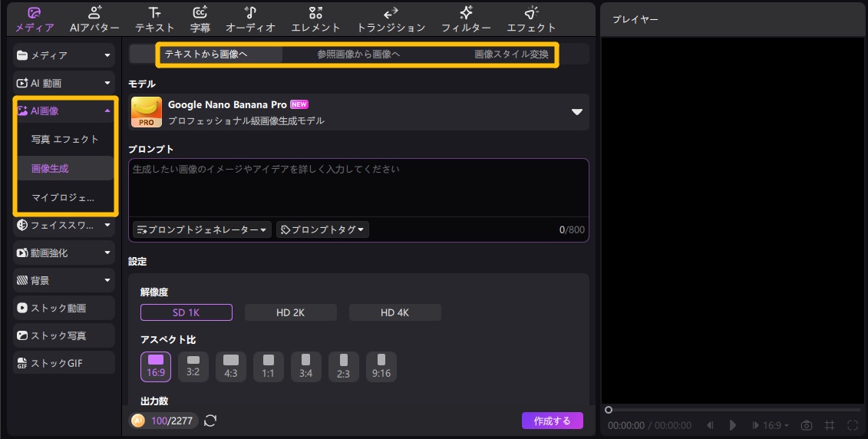Expand the メディア sidebar section
Viewport: 868px width, 439px height.
[64, 54]
